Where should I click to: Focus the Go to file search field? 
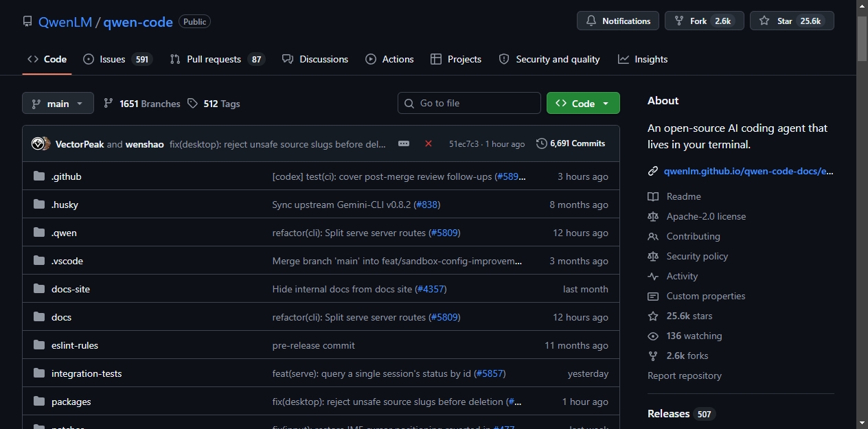point(469,103)
